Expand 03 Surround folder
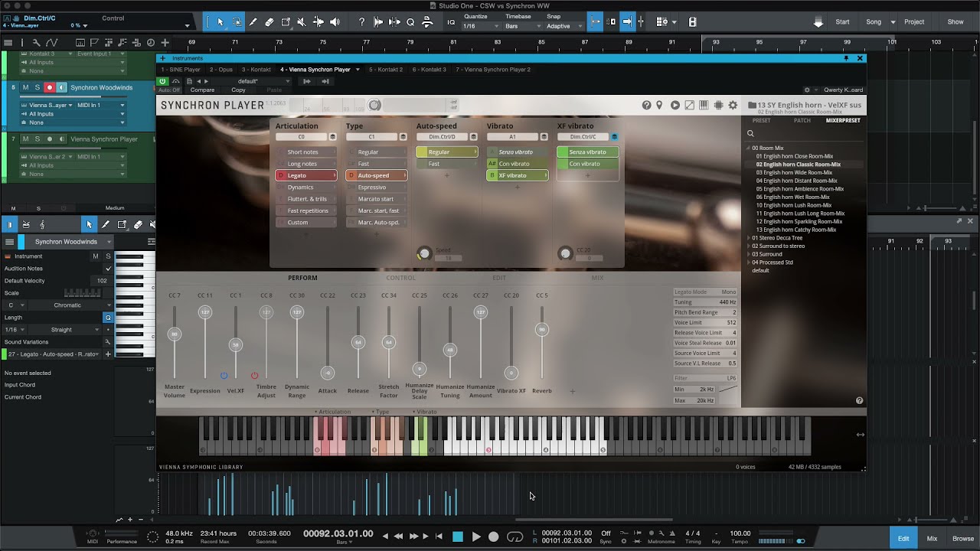 pos(749,254)
